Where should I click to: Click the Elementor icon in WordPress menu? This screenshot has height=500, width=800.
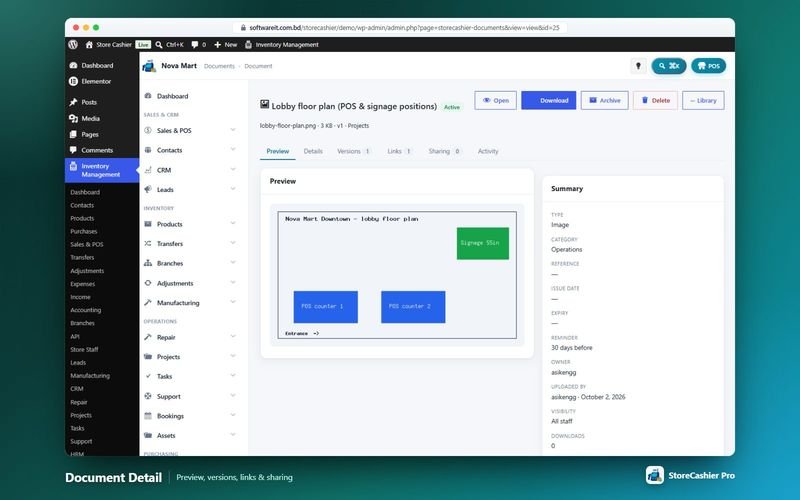(73, 81)
